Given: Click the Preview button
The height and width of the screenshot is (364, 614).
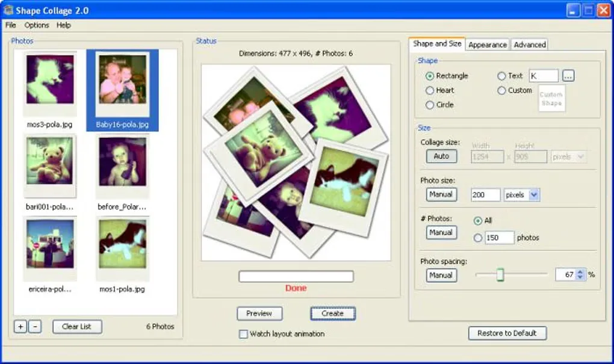Looking at the screenshot, I should (259, 313).
